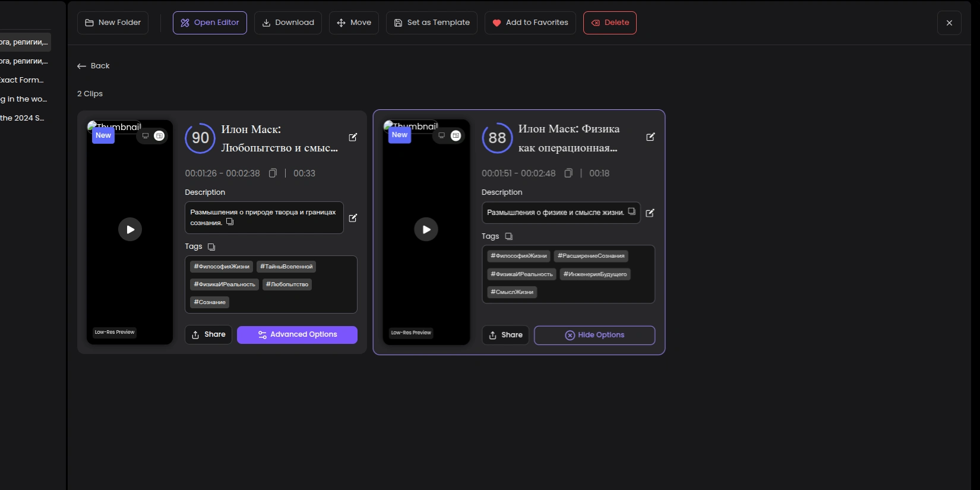Go Back to previous view
The width and height of the screenshot is (980, 490).
click(x=93, y=66)
